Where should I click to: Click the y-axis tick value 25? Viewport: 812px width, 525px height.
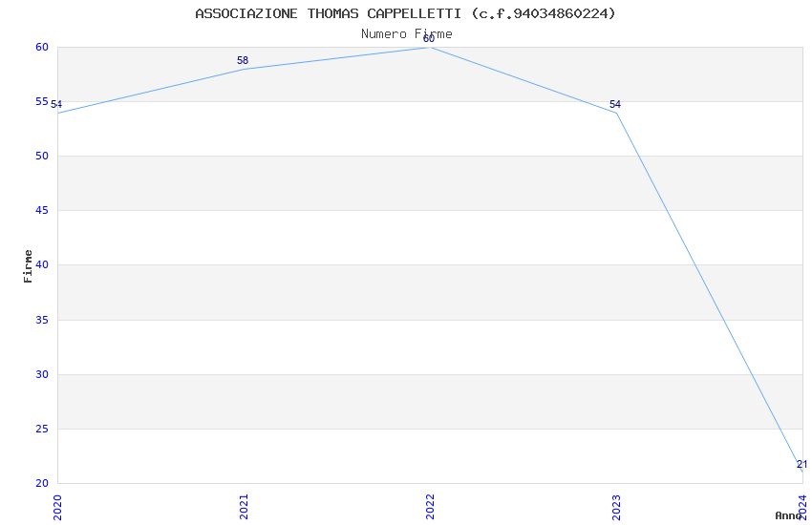[x=42, y=429]
